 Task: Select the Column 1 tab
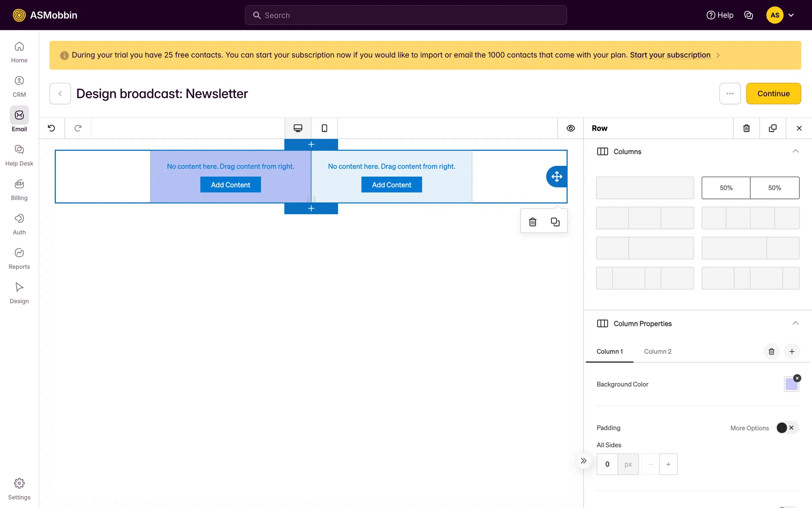point(609,351)
